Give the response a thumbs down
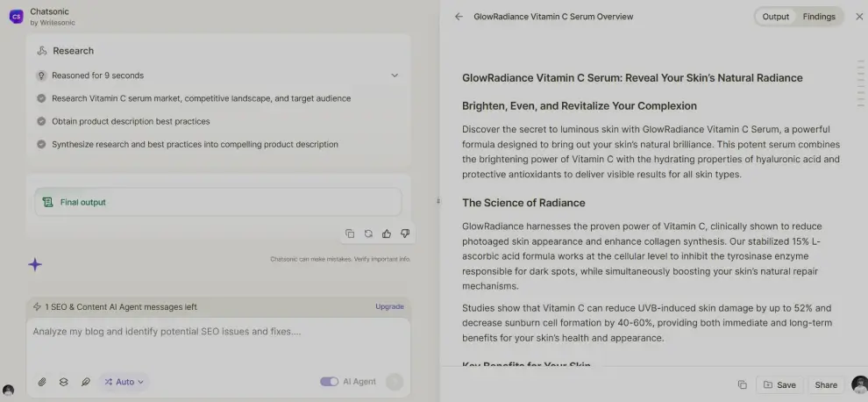Viewport: 868px width, 402px height. 405,233
